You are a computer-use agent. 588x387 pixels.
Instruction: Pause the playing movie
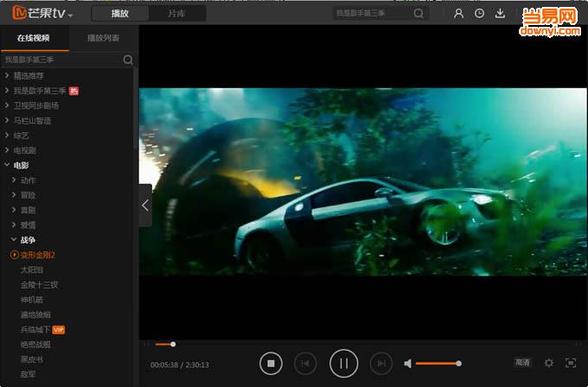[343, 364]
